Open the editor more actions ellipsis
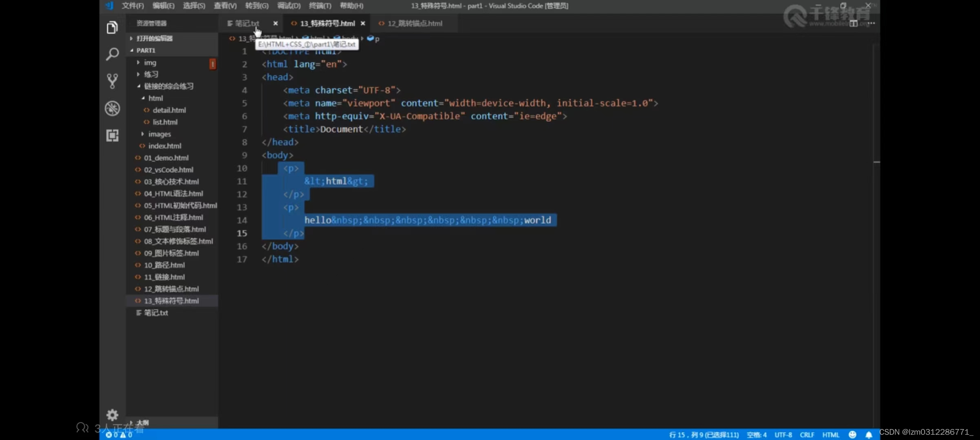This screenshot has height=440, width=980. coord(871,24)
